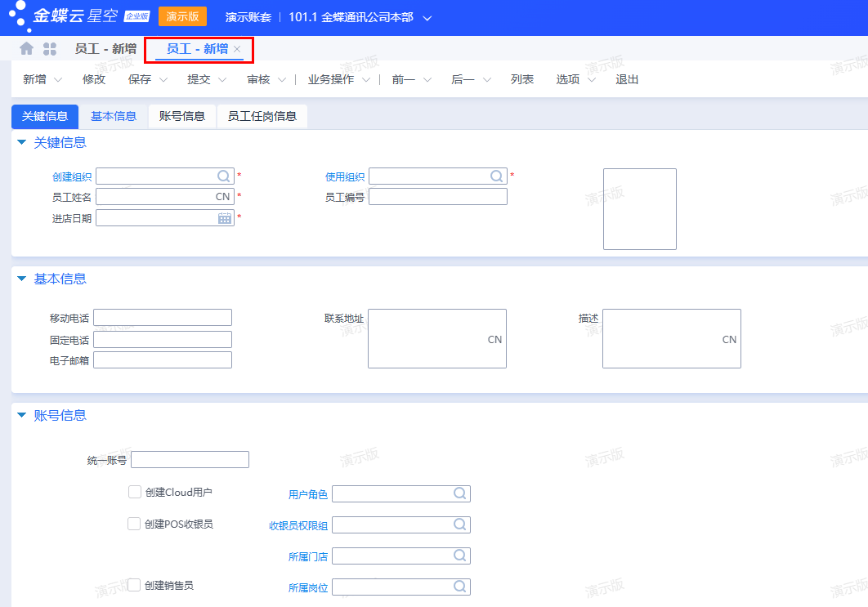The height and width of the screenshot is (607, 868).
Task: Open lookup magnifier for 所属岗位
Action: point(460,587)
